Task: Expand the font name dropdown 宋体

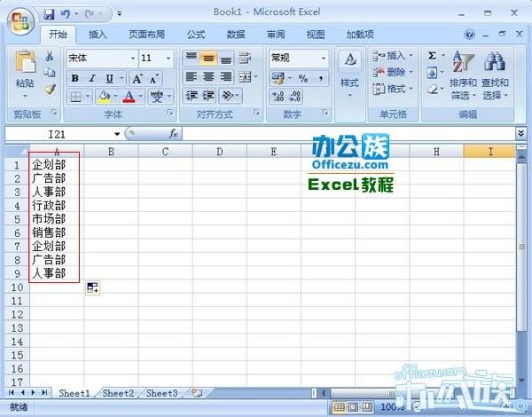Action: point(133,59)
